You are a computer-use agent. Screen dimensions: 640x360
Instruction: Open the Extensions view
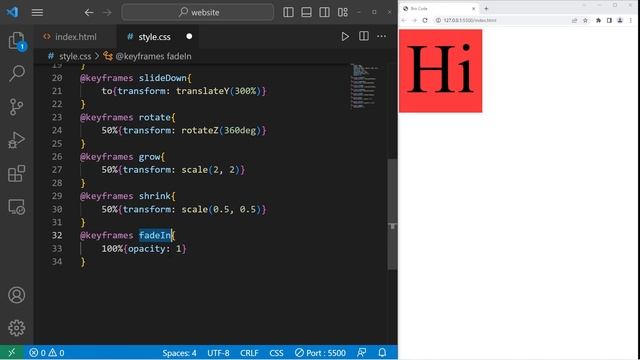17,173
